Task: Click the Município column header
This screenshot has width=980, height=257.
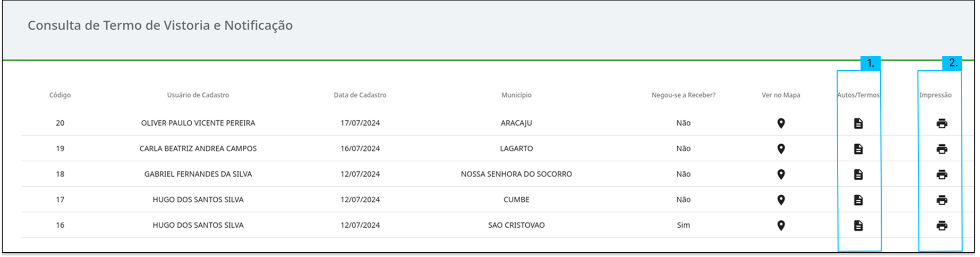Action: [516, 95]
